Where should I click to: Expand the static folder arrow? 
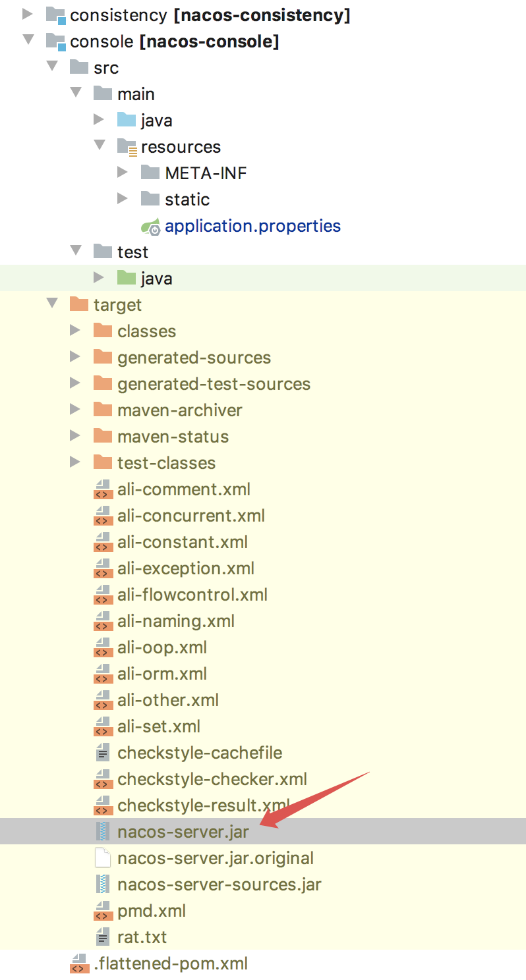122,199
